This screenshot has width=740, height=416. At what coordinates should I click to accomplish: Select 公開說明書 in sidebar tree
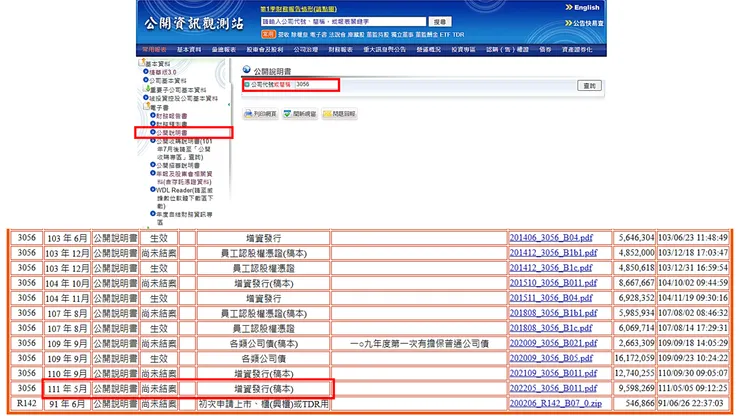172,133
